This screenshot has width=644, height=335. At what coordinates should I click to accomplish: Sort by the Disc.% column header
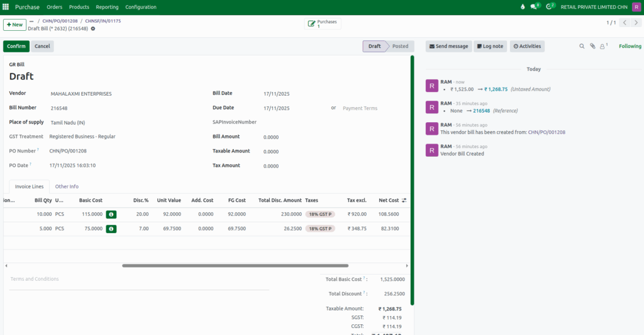pos(141,201)
